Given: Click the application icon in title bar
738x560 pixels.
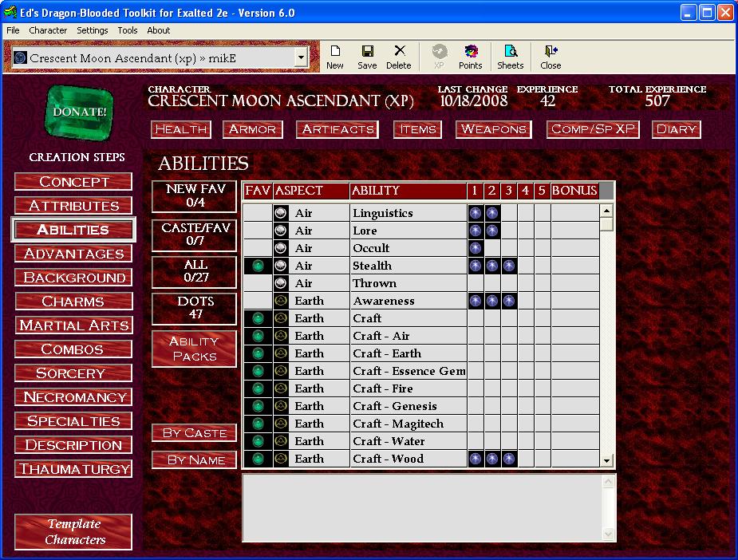Looking at the screenshot, I should (x=10, y=12).
